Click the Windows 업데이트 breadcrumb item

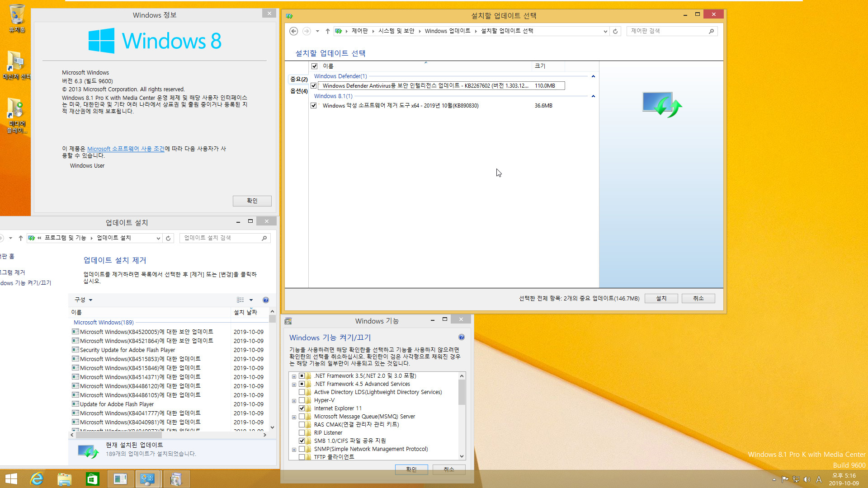pos(448,31)
